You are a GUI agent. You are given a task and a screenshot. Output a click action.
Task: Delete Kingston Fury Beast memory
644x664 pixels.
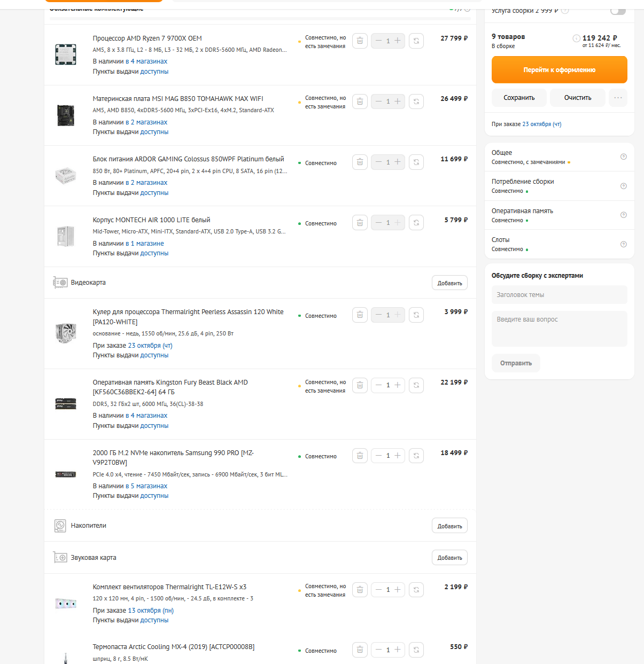point(360,385)
